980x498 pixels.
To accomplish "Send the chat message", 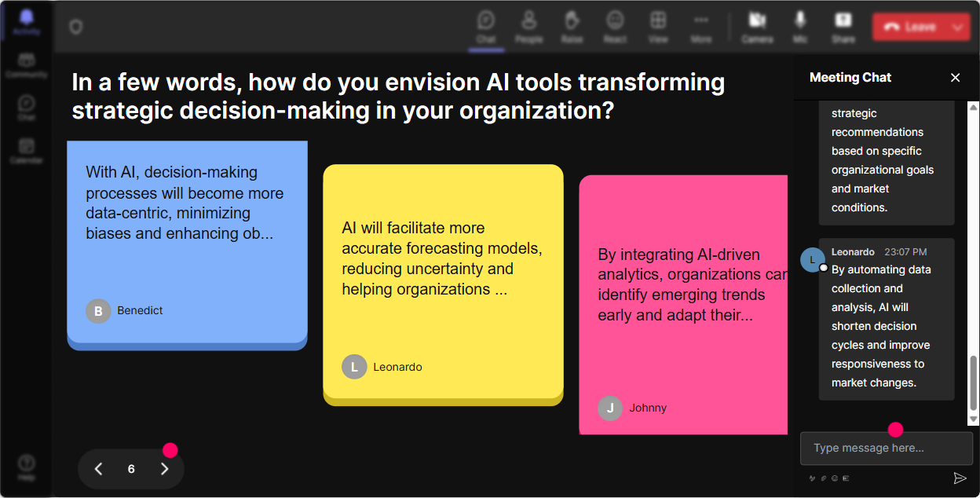I will (960, 478).
